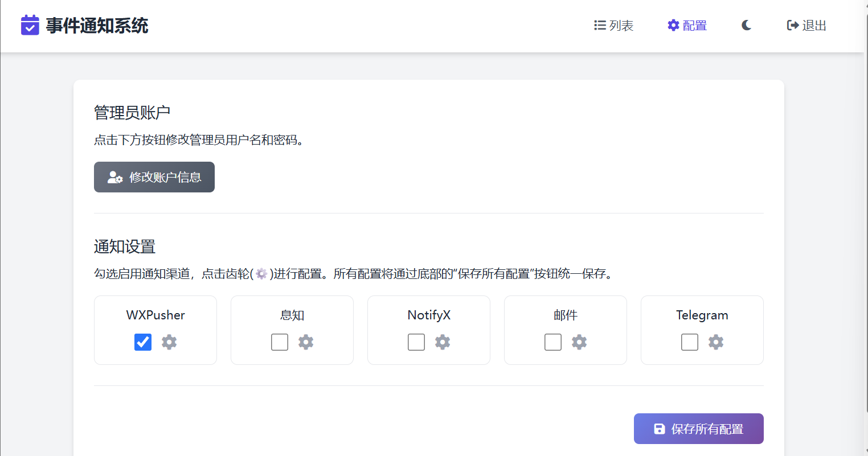The image size is (868, 456).
Task: Click the NotifyX label
Action: coord(429,315)
